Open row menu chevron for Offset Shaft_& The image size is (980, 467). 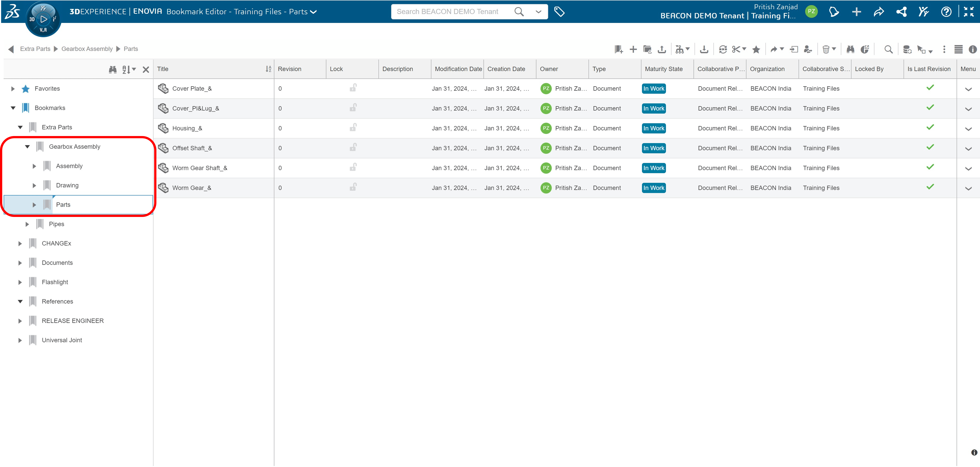(x=968, y=149)
